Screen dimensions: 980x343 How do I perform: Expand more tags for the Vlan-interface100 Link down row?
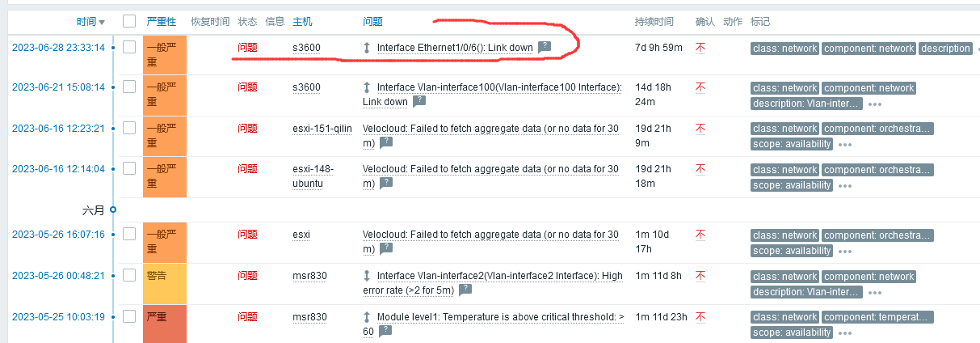[875, 104]
